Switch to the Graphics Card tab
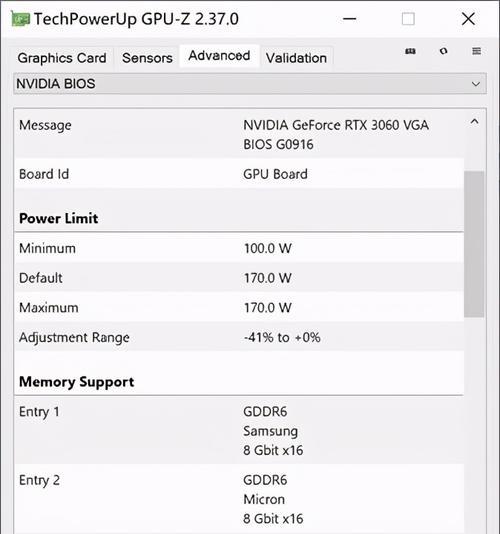 (62, 58)
